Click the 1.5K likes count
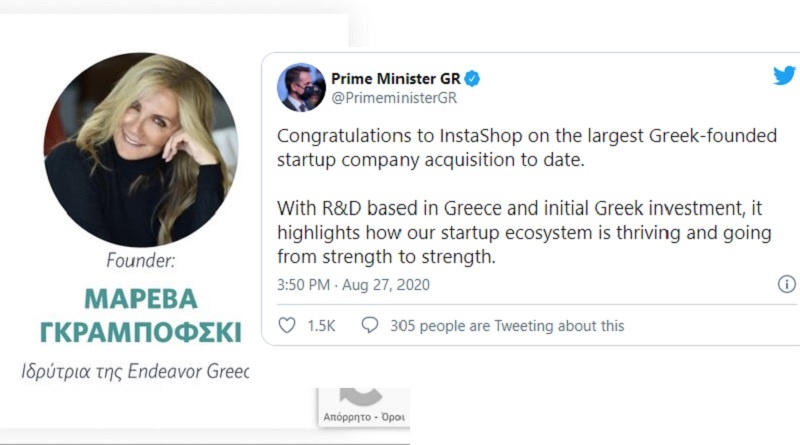Image resolution: width=800 pixels, height=445 pixels. point(323,325)
